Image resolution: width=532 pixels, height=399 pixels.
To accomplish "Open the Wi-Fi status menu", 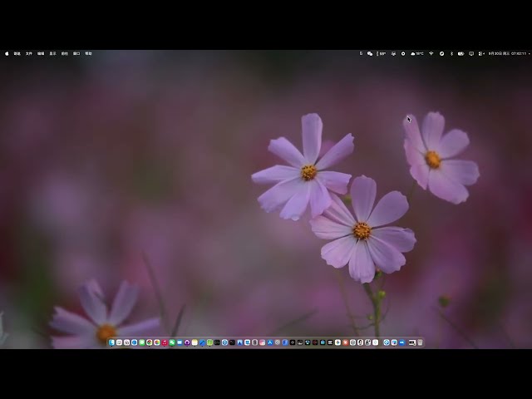I will coord(431,53).
